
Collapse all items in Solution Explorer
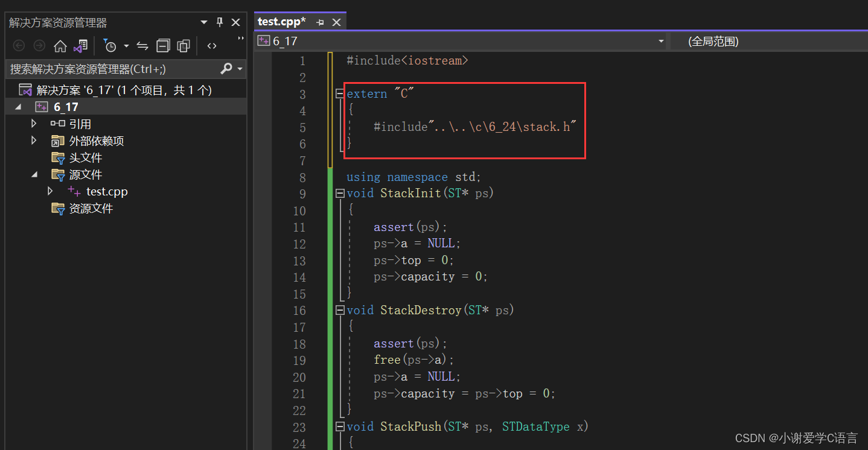click(163, 46)
